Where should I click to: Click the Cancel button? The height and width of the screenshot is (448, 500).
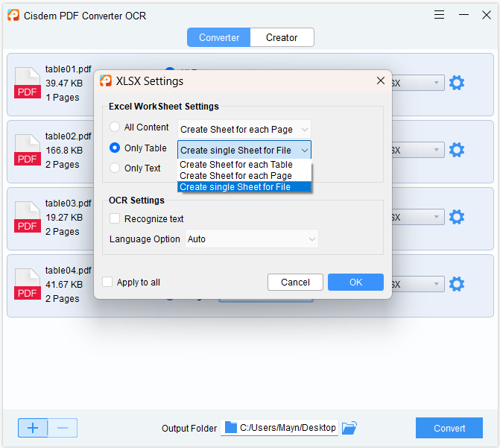295,282
